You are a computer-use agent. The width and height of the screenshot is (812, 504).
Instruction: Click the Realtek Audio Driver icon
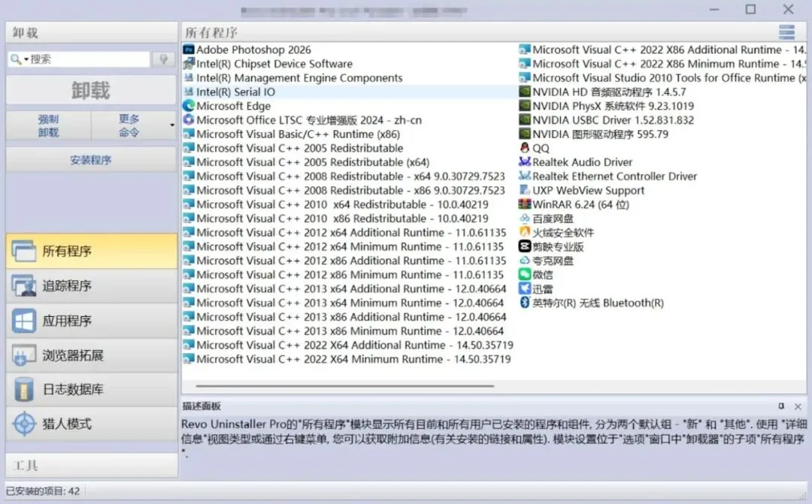[x=525, y=162]
